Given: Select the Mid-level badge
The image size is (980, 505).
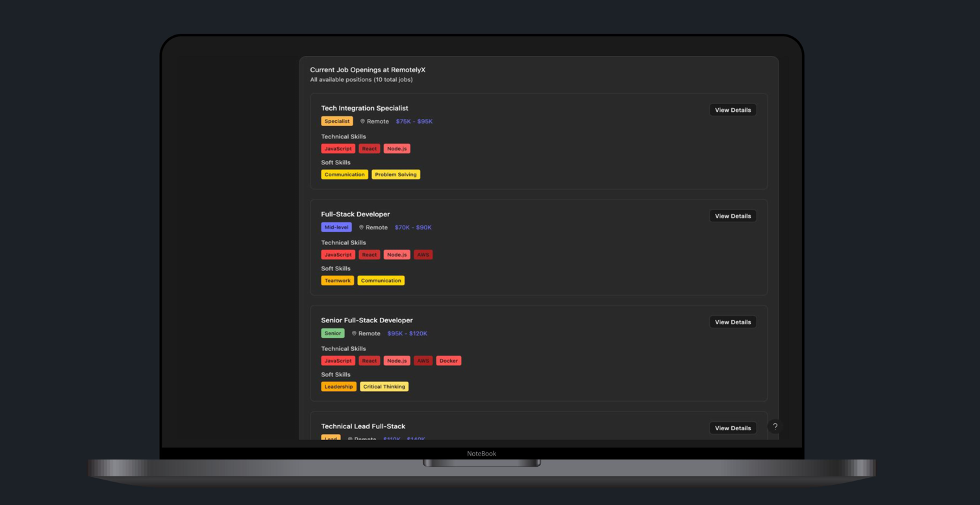Looking at the screenshot, I should [x=336, y=227].
